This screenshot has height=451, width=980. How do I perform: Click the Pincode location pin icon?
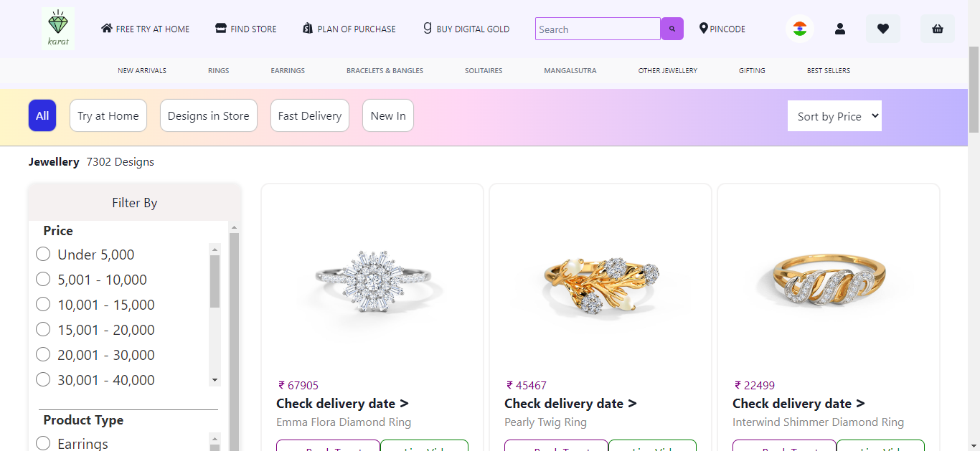click(x=703, y=29)
